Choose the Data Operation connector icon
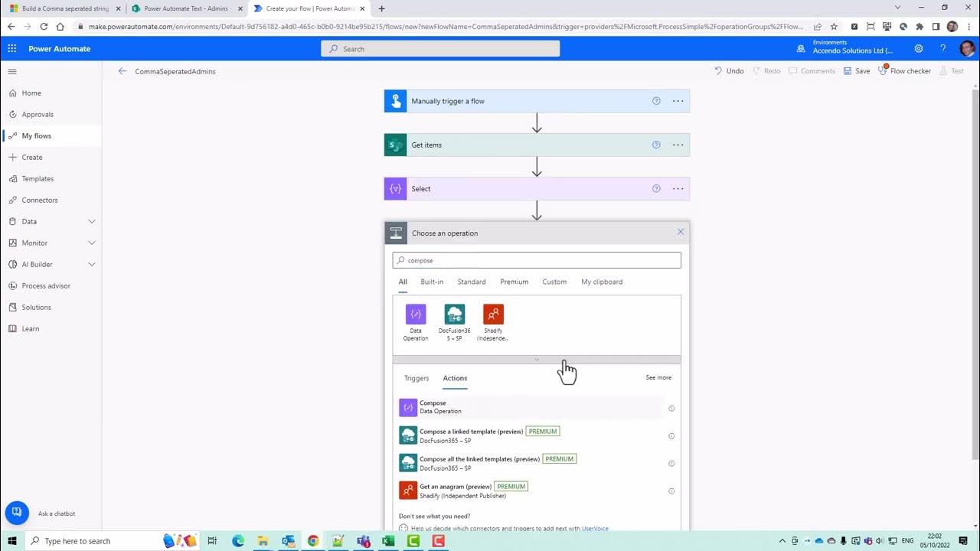 pos(416,315)
